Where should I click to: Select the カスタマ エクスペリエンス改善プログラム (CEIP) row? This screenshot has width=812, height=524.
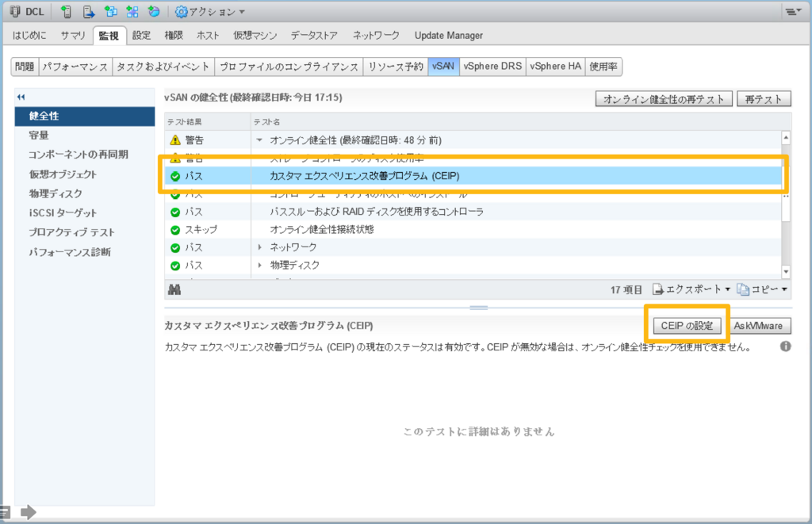click(473, 176)
